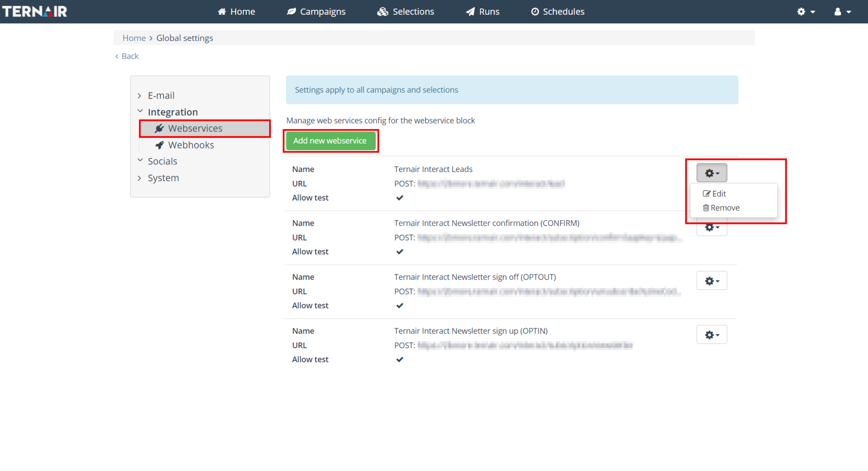This screenshot has height=471, width=868.
Task: Click the Socials sidebar label
Action: (162, 161)
